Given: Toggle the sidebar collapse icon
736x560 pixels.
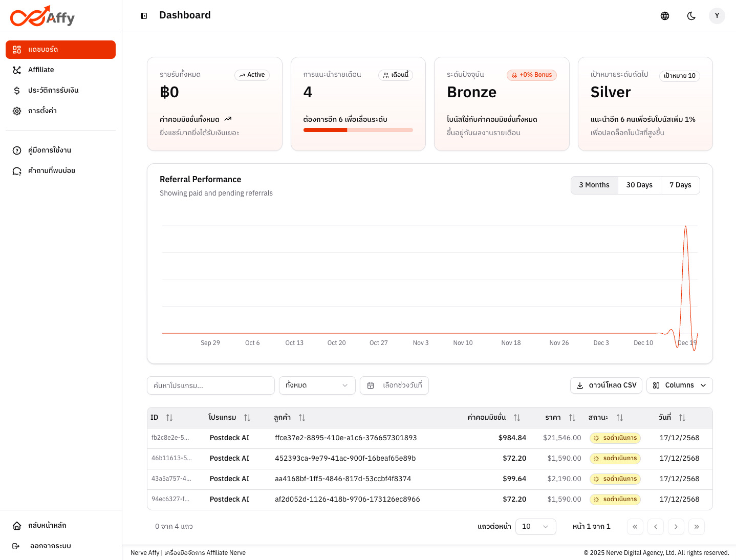Looking at the screenshot, I should pyautogui.click(x=144, y=16).
